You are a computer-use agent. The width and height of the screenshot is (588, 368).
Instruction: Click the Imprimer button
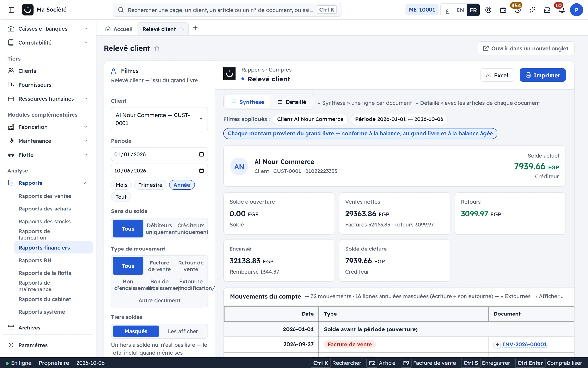(543, 75)
